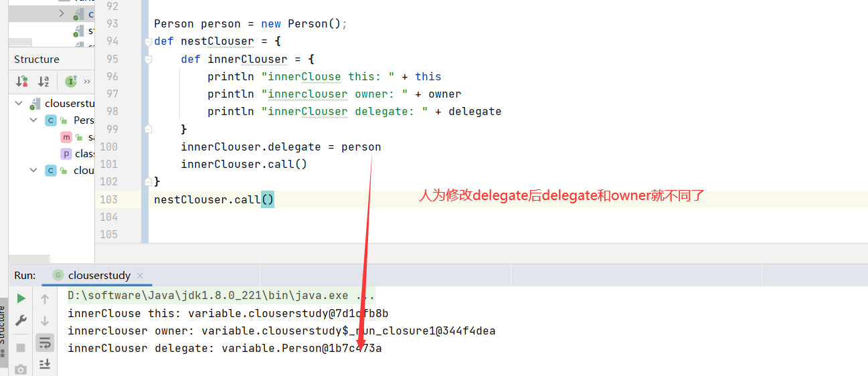Click the scroll to end icon
Image resolution: width=868 pixels, height=376 pixels.
(x=45, y=364)
